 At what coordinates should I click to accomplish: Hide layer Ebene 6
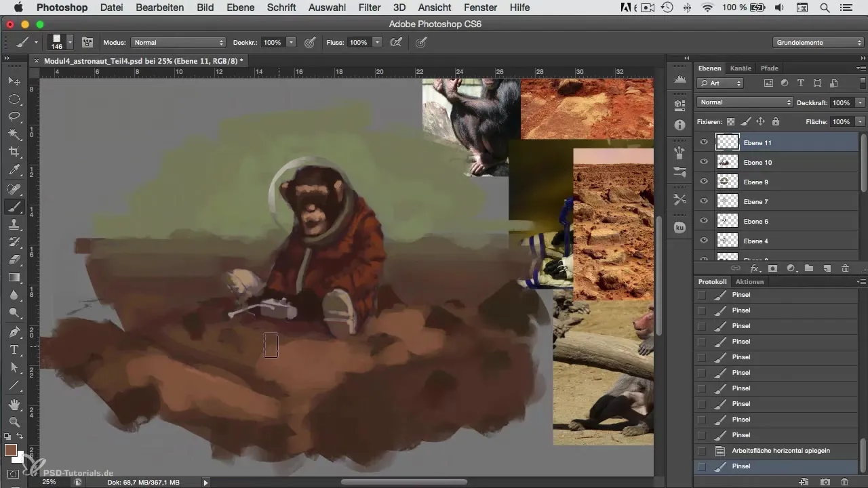click(x=704, y=221)
